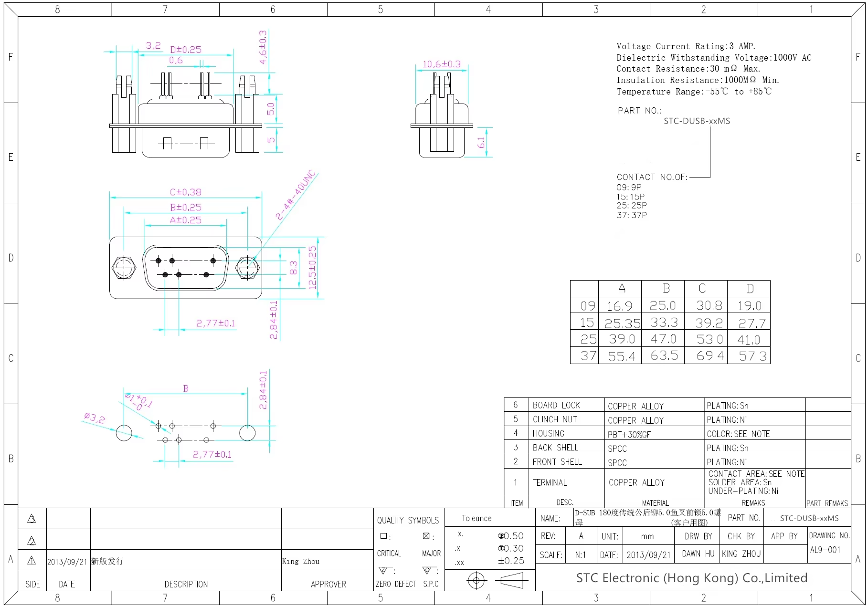
Task: Click the 69.4 value in dimension table
Action: tap(709, 356)
